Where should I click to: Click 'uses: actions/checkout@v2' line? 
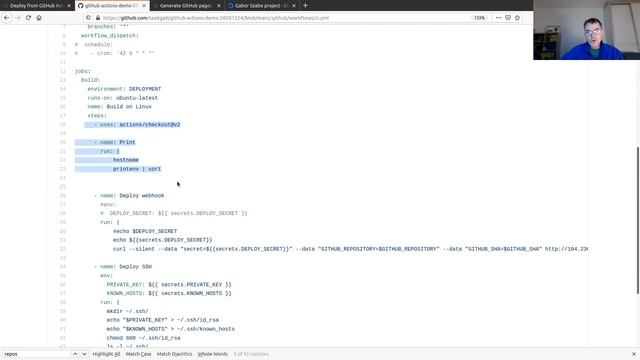pyautogui.click(x=137, y=124)
